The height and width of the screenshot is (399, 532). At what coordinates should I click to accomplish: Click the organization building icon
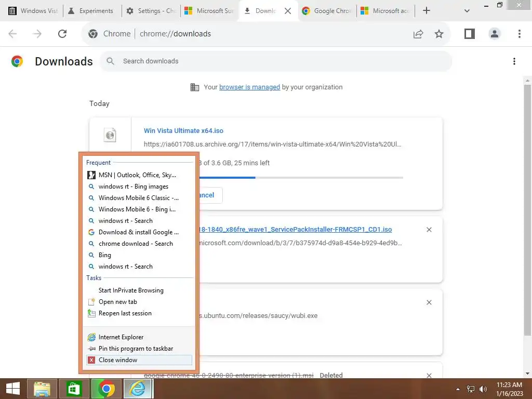pos(195,87)
